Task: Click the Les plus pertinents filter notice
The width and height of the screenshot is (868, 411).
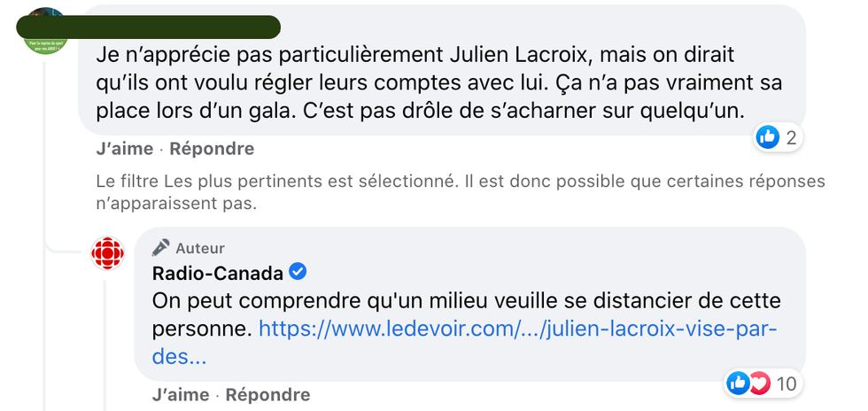Action: pos(460,191)
